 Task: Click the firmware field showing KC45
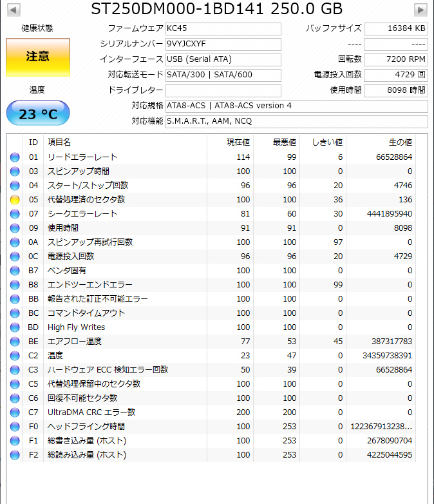click(223, 28)
